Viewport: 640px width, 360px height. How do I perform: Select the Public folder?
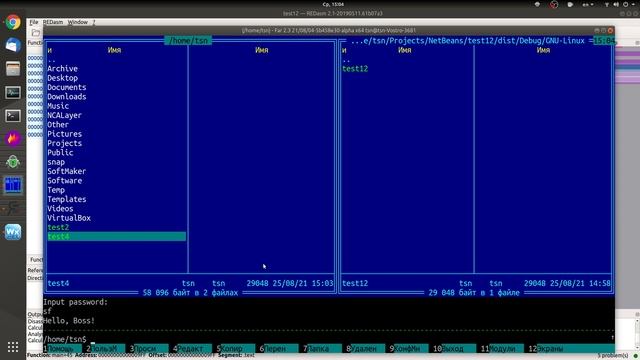point(60,153)
